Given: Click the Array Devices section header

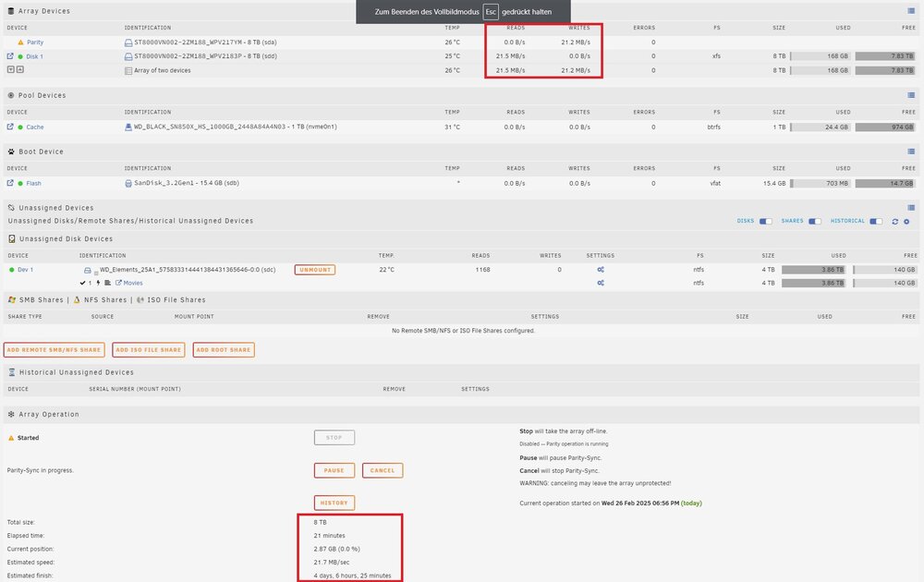Looking at the screenshot, I should pos(461,10).
